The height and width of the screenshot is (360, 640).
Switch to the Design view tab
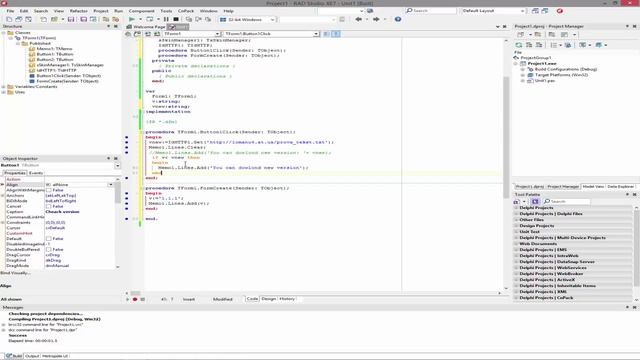(x=269, y=299)
